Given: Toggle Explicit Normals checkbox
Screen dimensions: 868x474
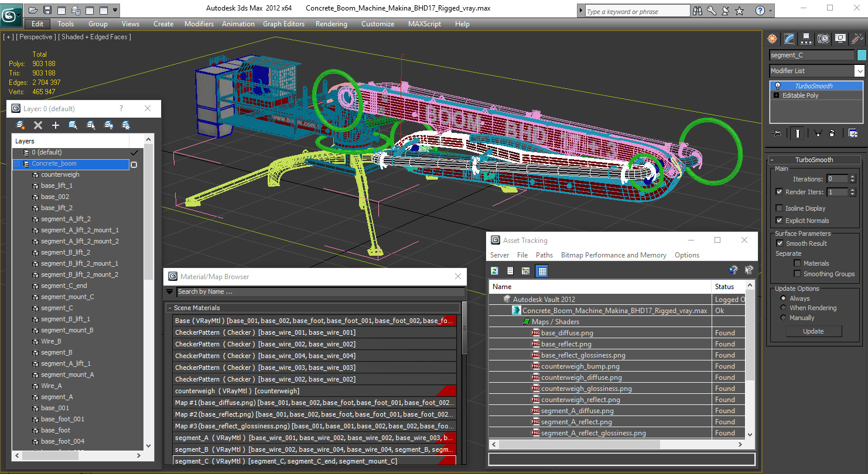Looking at the screenshot, I should [779, 221].
